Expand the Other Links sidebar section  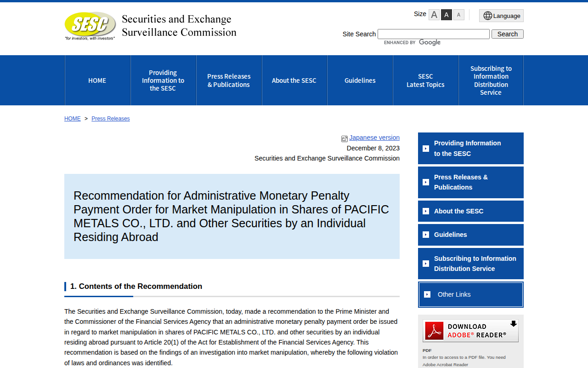coord(471,294)
